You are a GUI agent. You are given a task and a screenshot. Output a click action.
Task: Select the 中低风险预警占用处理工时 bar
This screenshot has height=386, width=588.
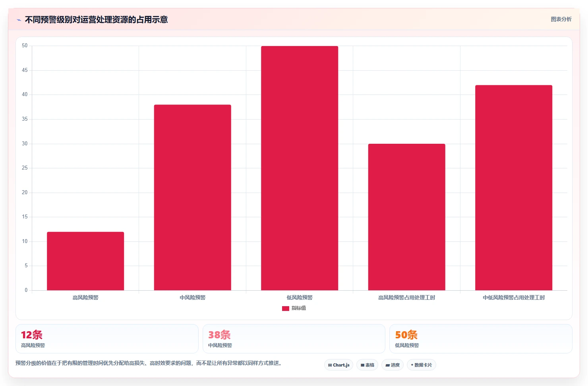pos(514,187)
